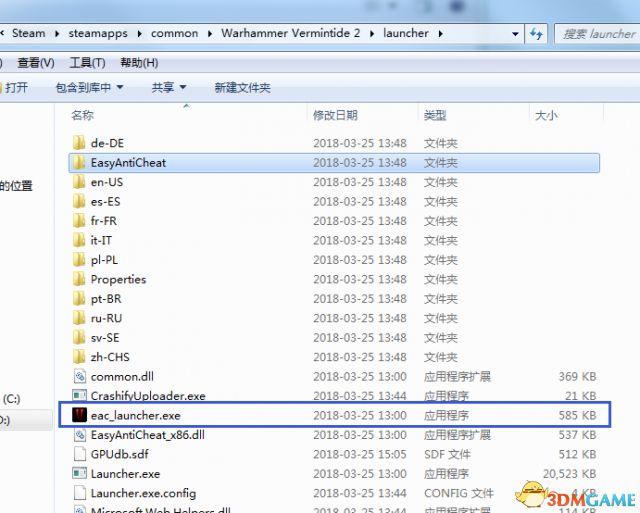
Task: Click the SDF 文件 type cell
Action: click(447, 454)
